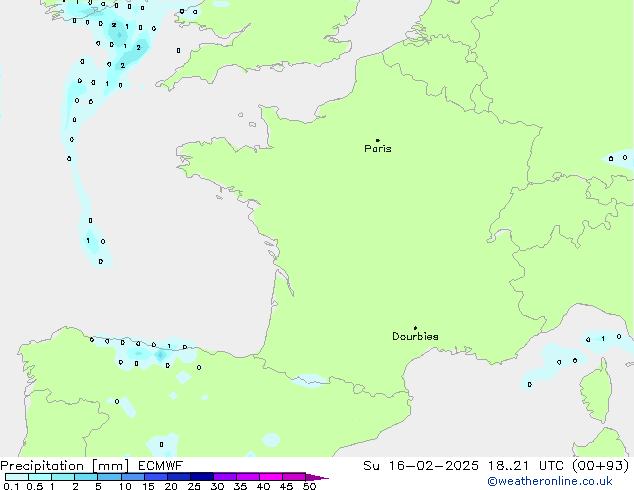Select the medium blue legend swatch above 10
The image size is (634, 490).
[x=133, y=477]
